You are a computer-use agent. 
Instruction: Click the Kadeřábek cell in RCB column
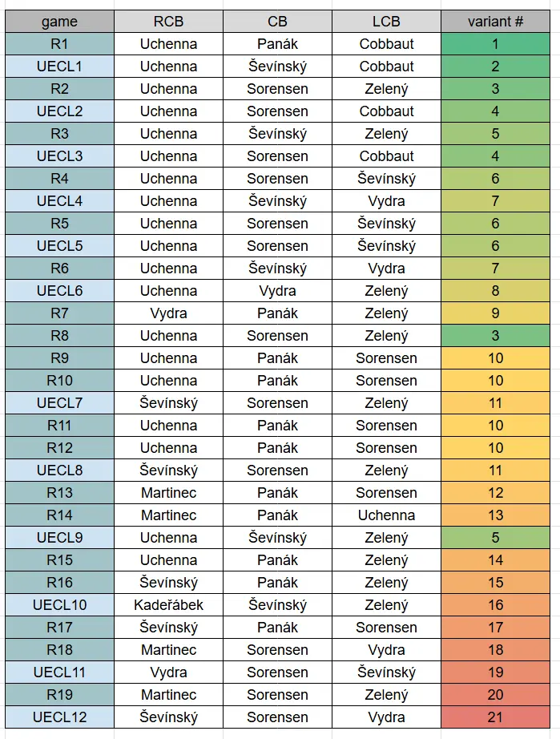[x=168, y=605]
